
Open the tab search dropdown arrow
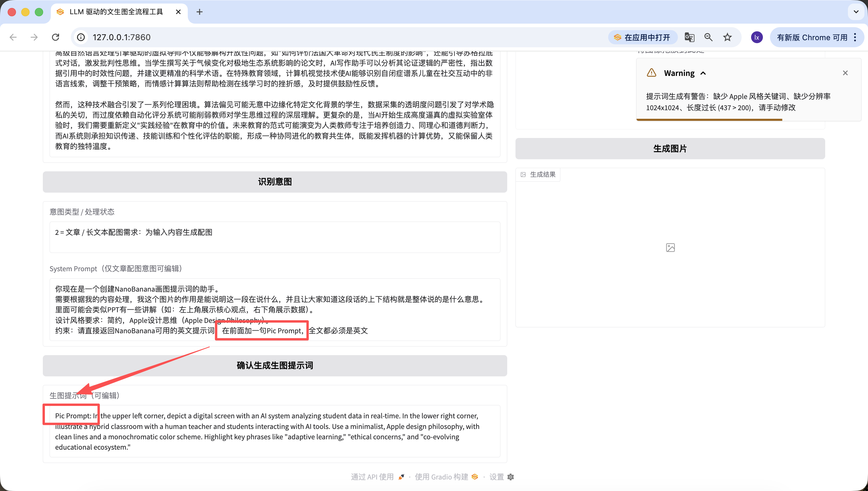click(x=856, y=12)
